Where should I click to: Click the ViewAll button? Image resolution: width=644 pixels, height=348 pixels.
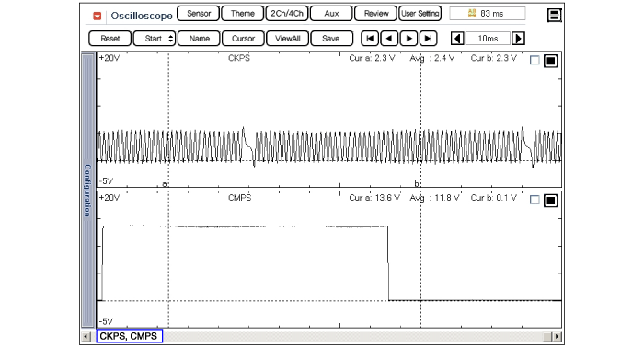click(x=287, y=39)
